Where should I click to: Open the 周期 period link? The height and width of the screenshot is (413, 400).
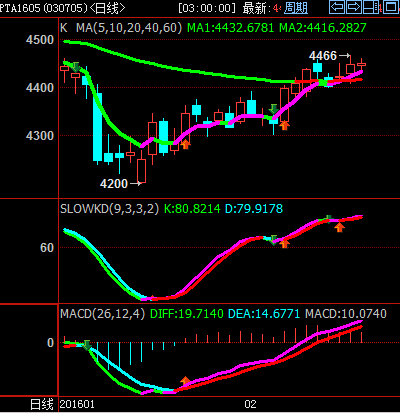click(296, 8)
